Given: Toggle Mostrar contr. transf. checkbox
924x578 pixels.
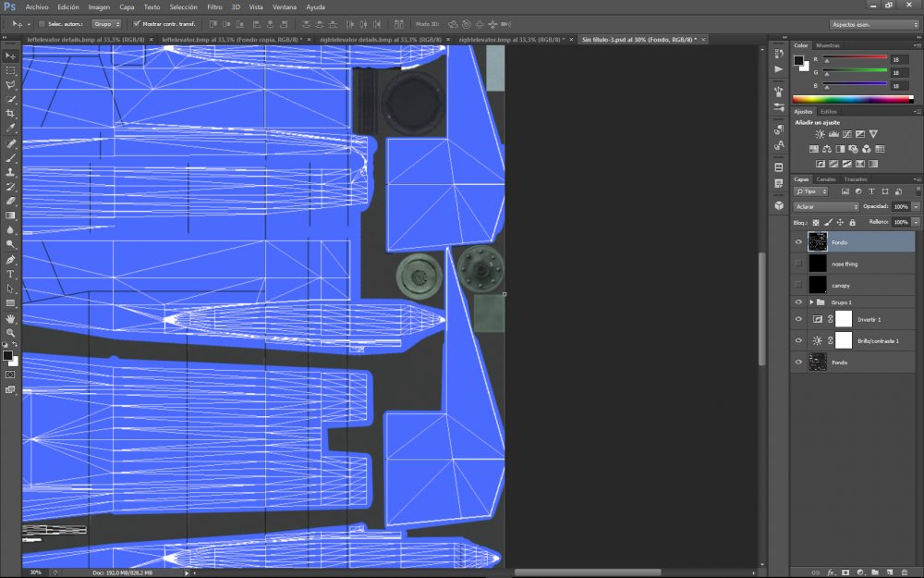Looking at the screenshot, I should coord(137,24).
